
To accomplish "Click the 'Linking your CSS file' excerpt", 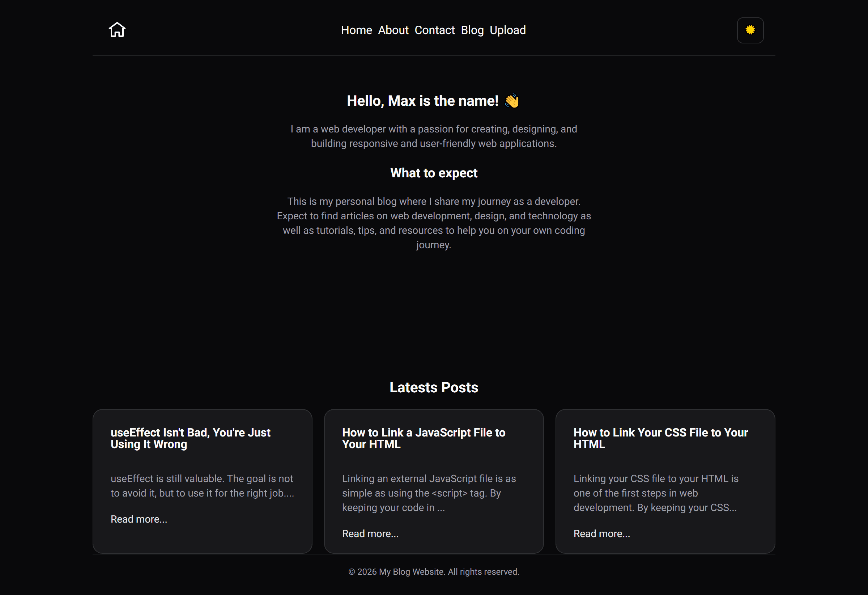I will click(656, 493).
